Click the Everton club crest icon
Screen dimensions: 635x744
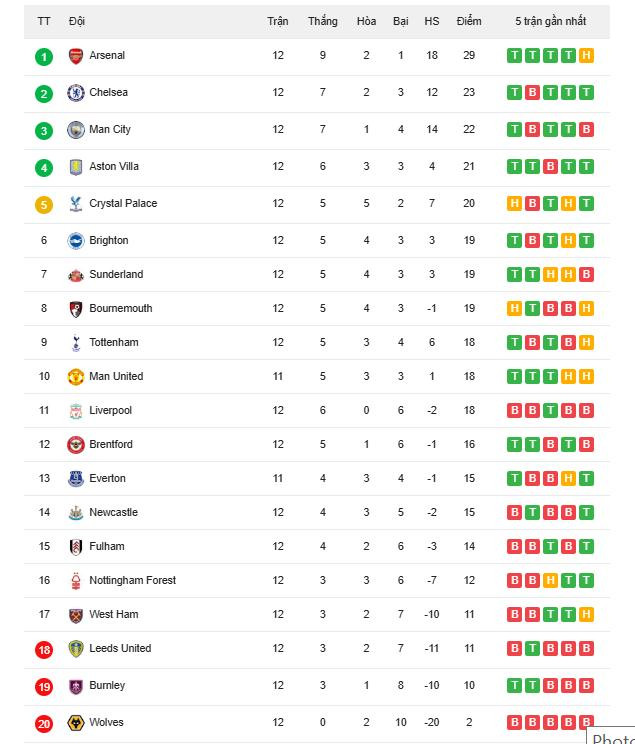point(76,479)
